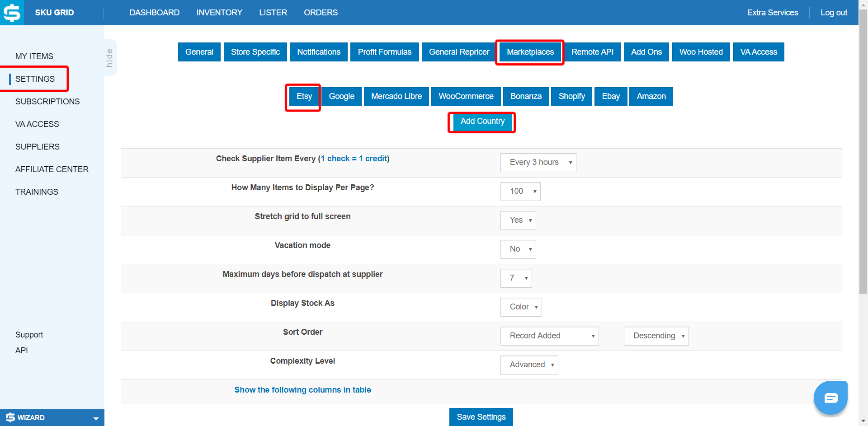Open the chat support bubble icon
The width and height of the screenshot is (868, 426).
tap(830, 398)
